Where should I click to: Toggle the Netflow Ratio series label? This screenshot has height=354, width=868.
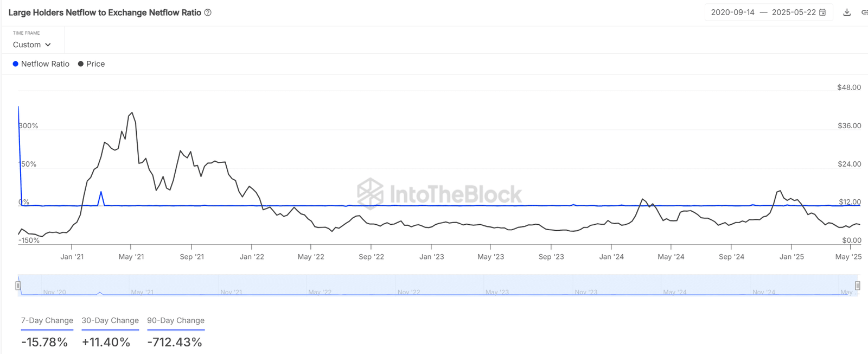point(45,64)
